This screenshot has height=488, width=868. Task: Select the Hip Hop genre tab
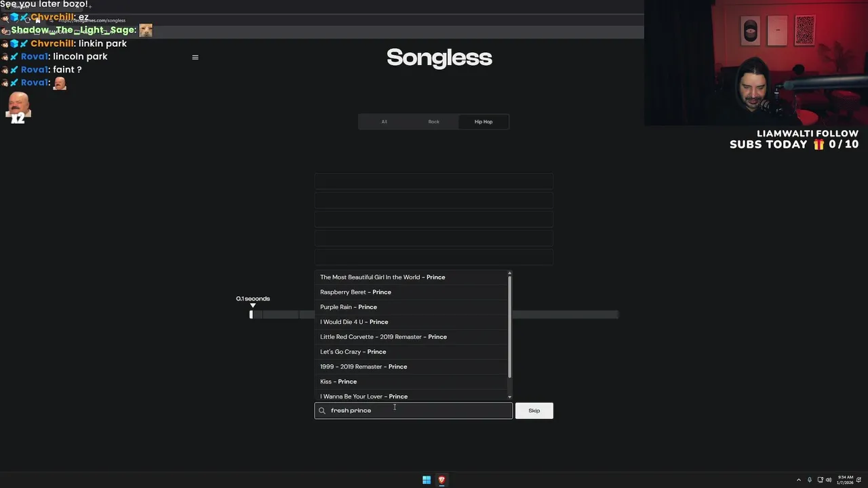pos(484,122)
